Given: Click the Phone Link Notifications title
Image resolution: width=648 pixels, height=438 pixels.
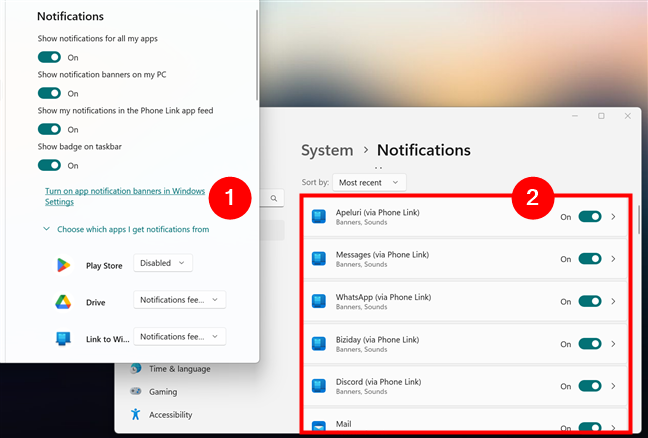Looking at the screenshot, I should click(x=70, y=16).
